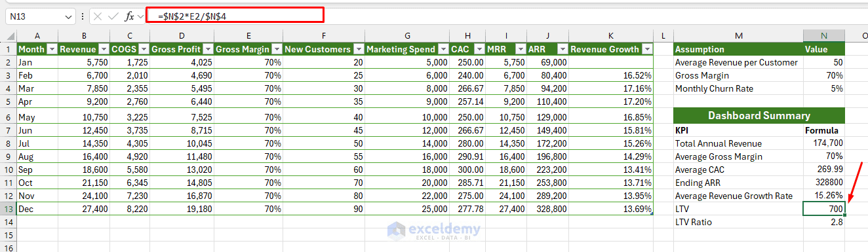This screenshot has width=868, height=252.
Task: Select row 1 header
Action: tap(9, 49)
